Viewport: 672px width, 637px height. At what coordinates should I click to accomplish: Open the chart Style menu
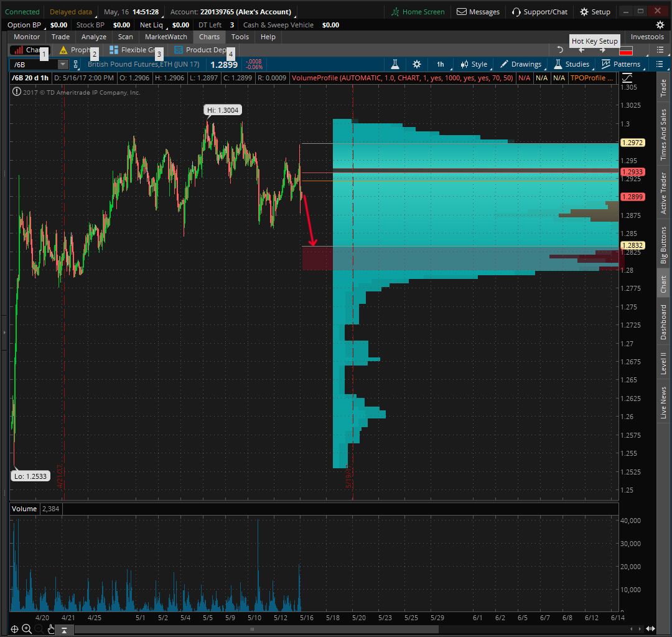pyautogui.click(x=474, y=64)
